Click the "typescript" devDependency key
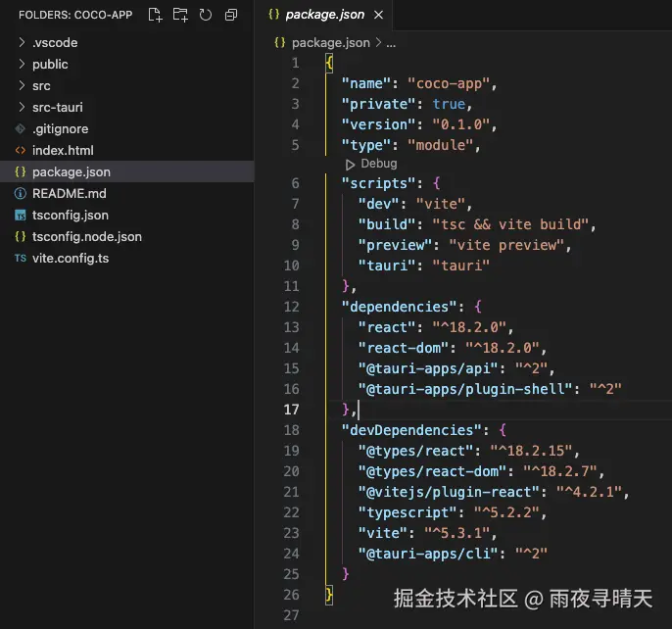672x629 pixels. [408, 512]
